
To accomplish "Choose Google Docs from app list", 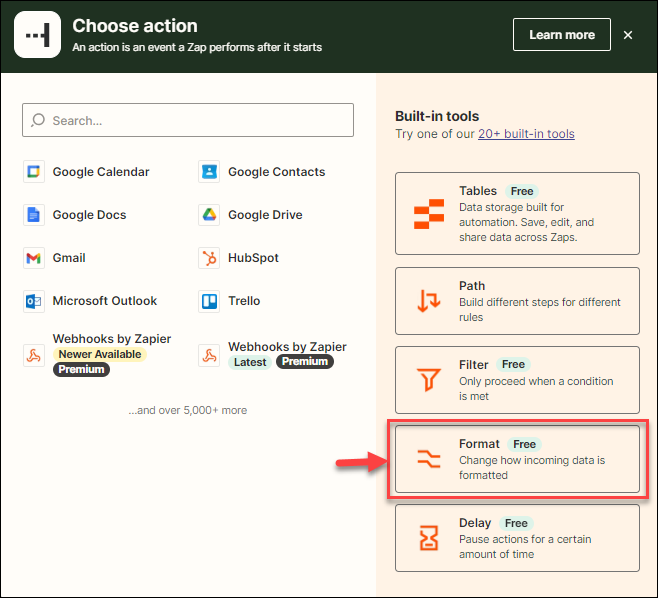I will [x=89, y=215].
